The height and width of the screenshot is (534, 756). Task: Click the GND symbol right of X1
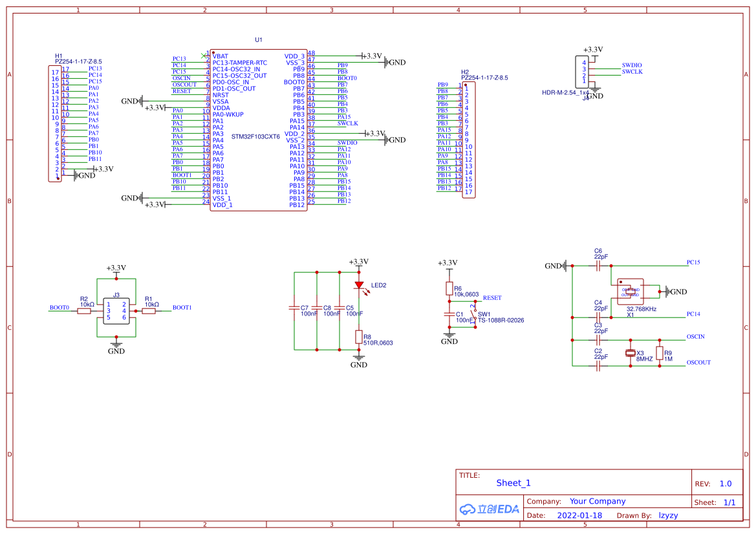pyautogui.click(x=676, y=292)
